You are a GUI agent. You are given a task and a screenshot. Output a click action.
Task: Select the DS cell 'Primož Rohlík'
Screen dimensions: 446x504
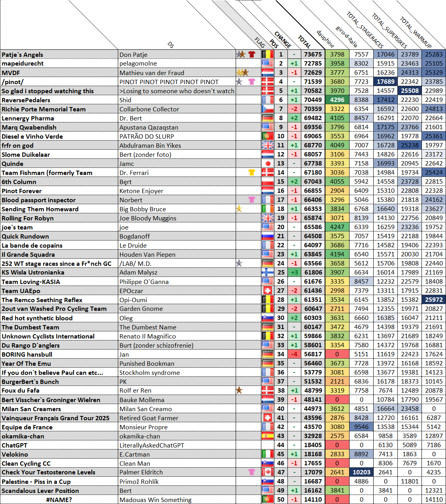[x=177, y=481]
